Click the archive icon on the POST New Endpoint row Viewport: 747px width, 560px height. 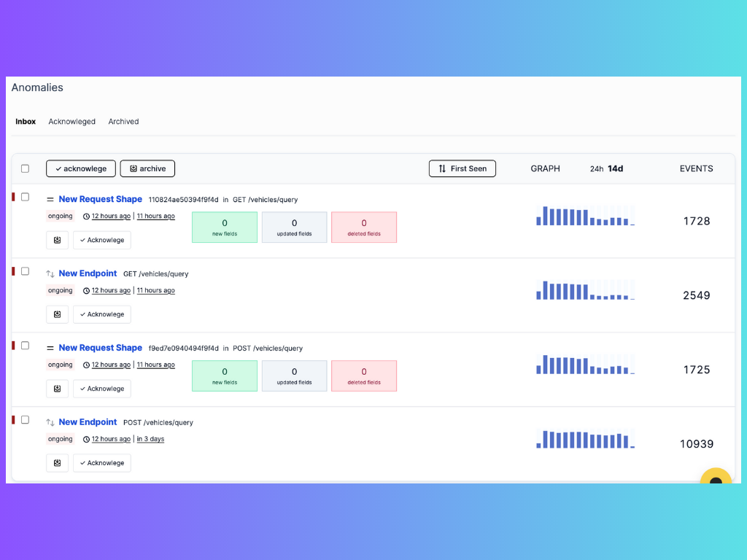[57, 462]
